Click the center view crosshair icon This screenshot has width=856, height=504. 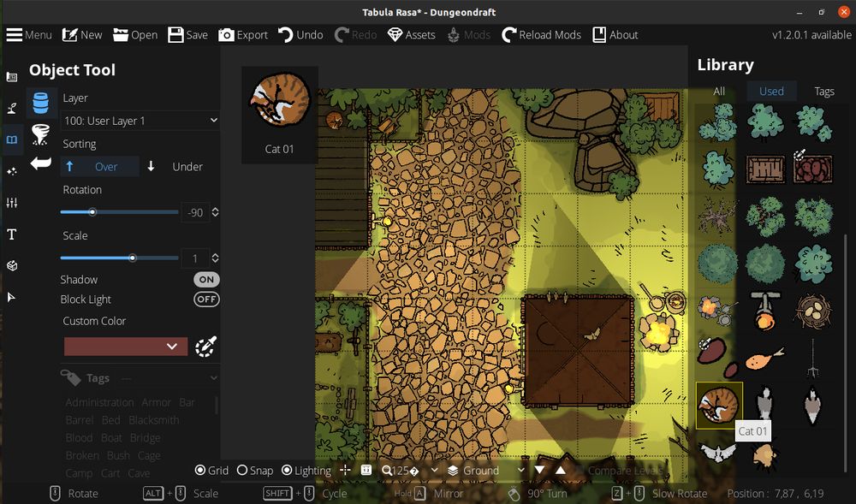[x=346, y=470]
